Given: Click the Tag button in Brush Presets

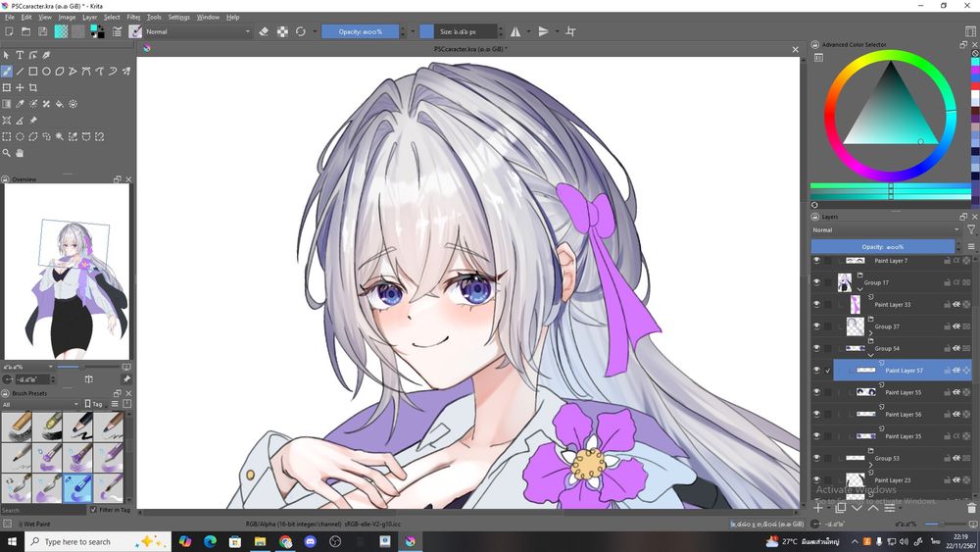Looking at the screenshot, I should click(94, 404).
